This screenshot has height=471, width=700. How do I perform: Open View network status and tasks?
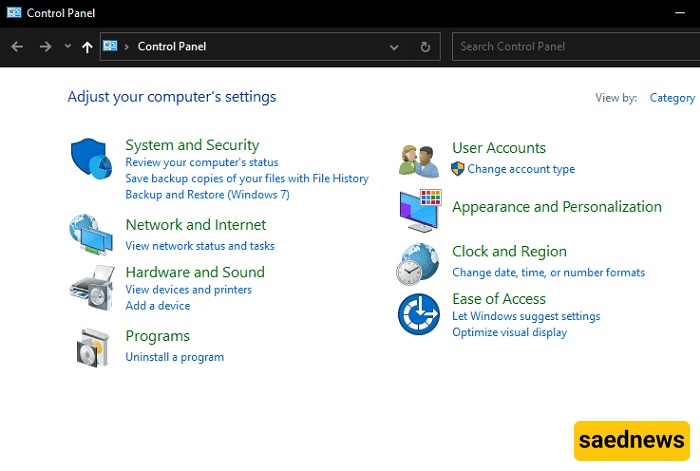pyautogui.click(x=200, y=246)
